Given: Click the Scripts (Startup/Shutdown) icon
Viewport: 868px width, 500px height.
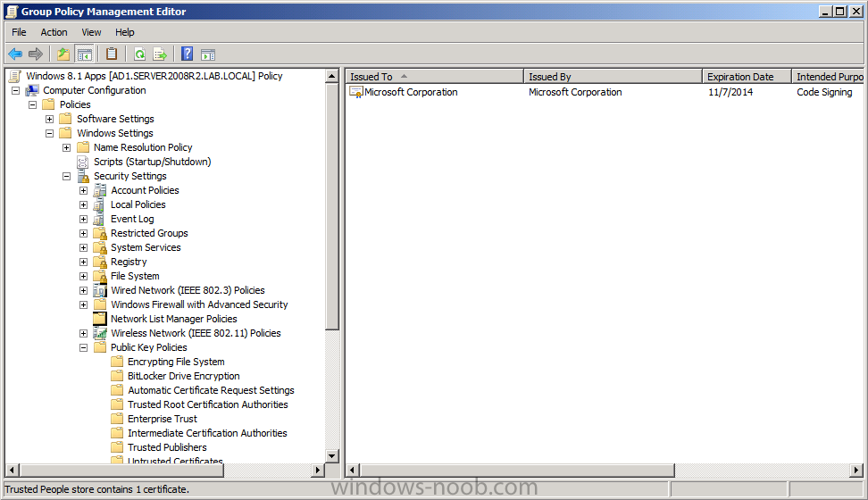Looking at the screenshot, I should [x=83, y=162].
